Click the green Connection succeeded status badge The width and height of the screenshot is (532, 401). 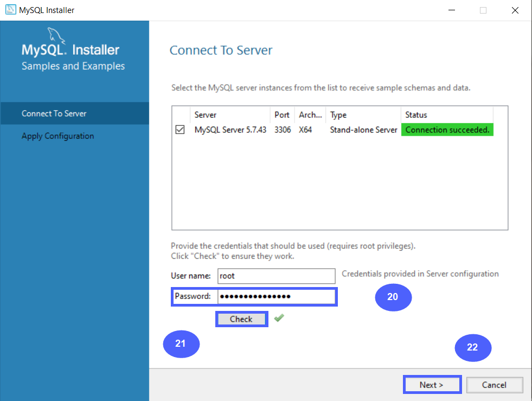(x=447, y=130)
